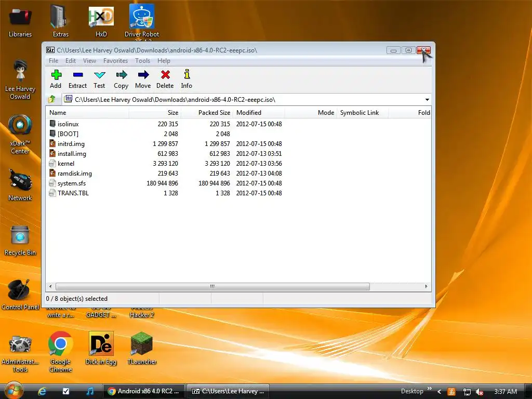
Task: Click the muted volume tray icon
Action: click(x=480, y=392)
